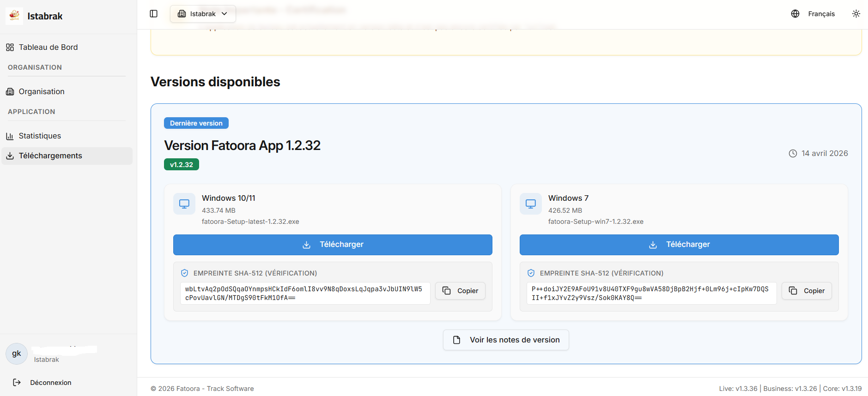Click the 426.52 MB file size

565,210
